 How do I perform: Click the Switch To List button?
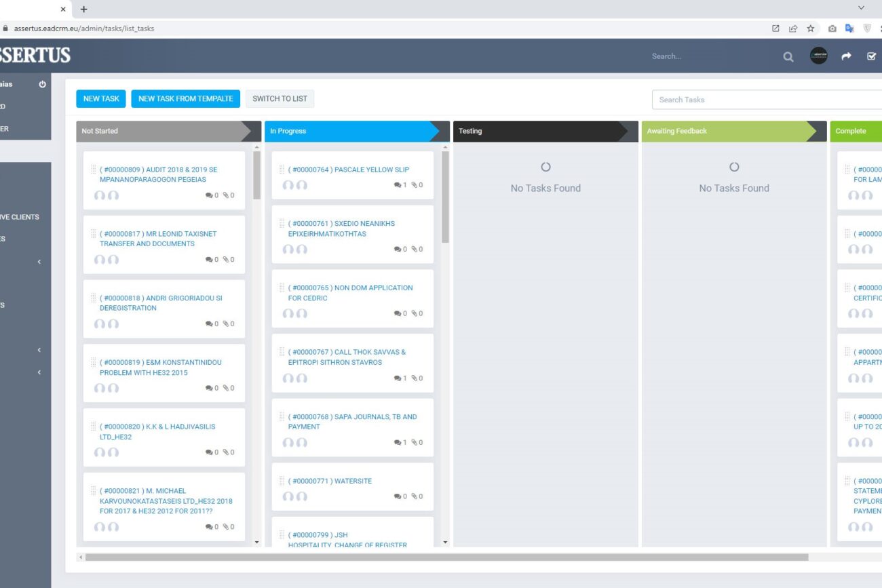280,99
